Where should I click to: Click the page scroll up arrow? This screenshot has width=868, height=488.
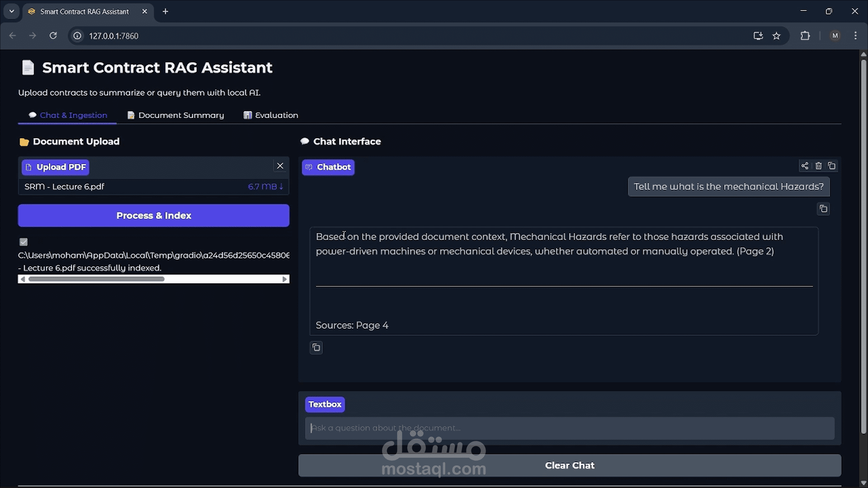pos(863,54)
